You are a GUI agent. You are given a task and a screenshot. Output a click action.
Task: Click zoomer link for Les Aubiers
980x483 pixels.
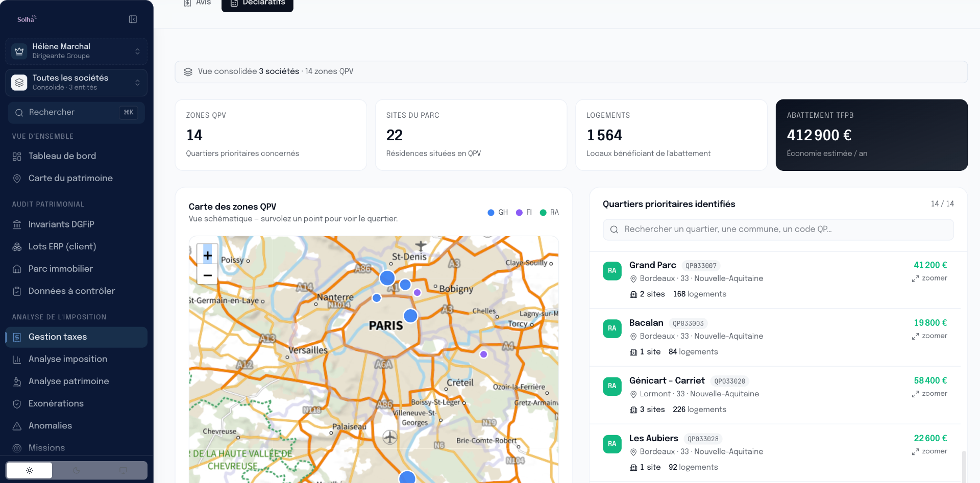pos(929,451)
